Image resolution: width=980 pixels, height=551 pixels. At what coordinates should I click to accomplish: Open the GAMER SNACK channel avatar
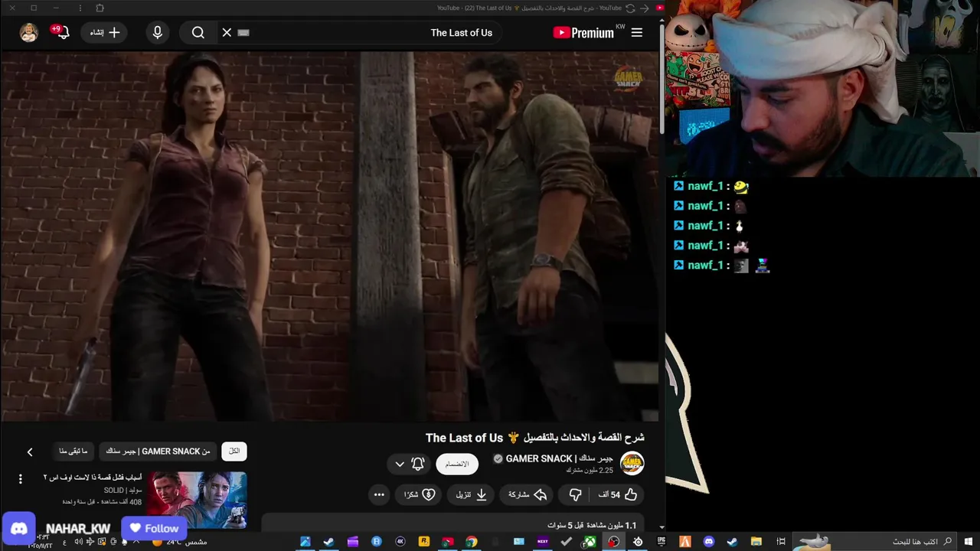click(632, 463)
